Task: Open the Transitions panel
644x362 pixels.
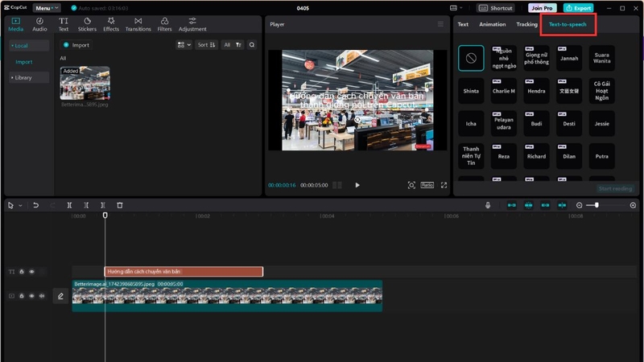Action: click(x=138, y=24)
